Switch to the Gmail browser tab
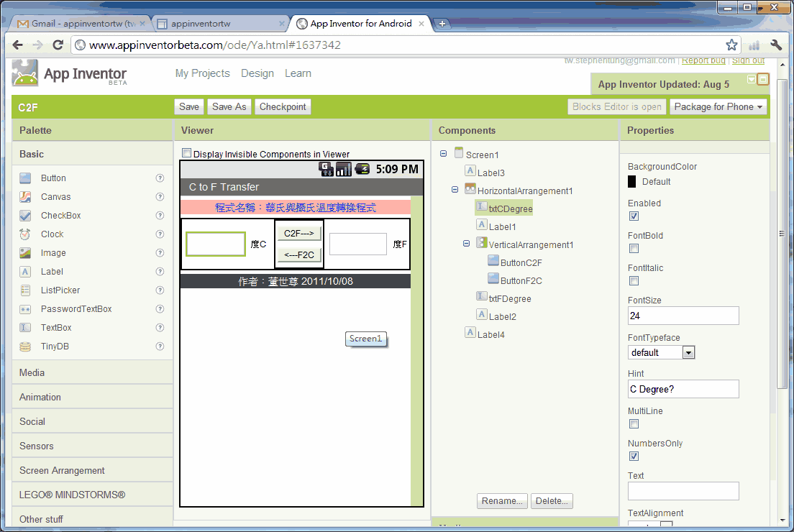Image resolution: width=794 pixels, height=532 pixels. 81,24
